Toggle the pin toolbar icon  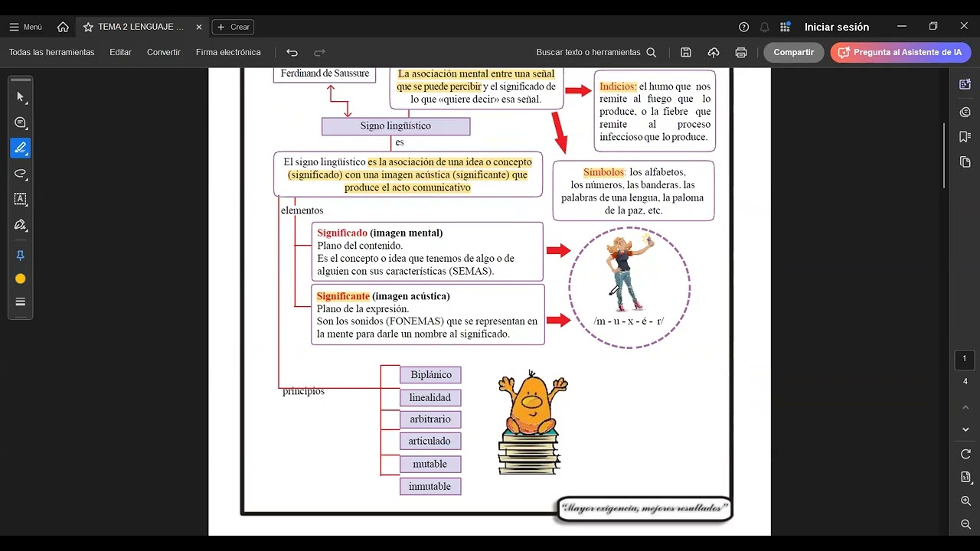click(21, 256)
